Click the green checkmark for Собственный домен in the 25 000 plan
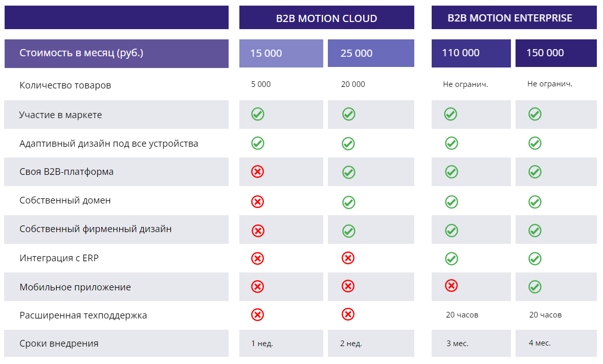The image size is (603, 364). (348, 202)
